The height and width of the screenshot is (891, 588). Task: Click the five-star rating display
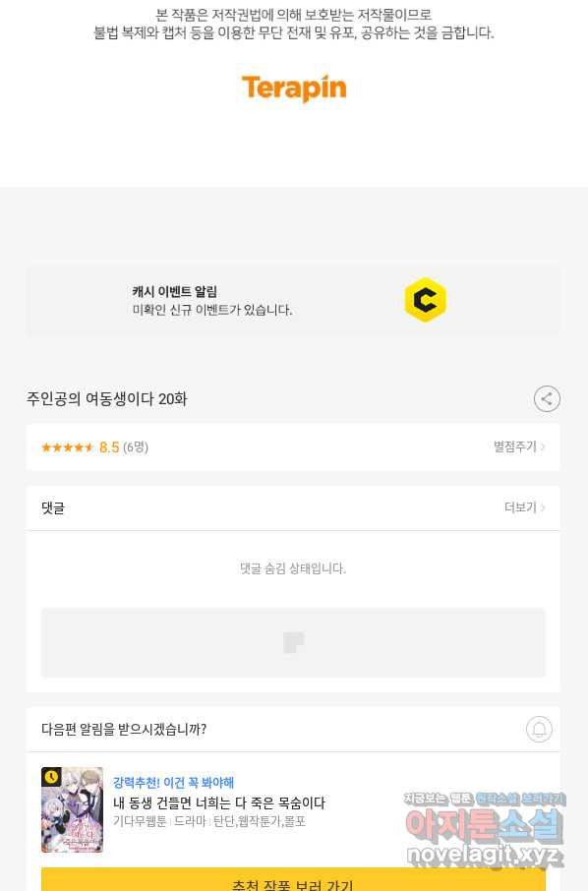click(67, 447)
